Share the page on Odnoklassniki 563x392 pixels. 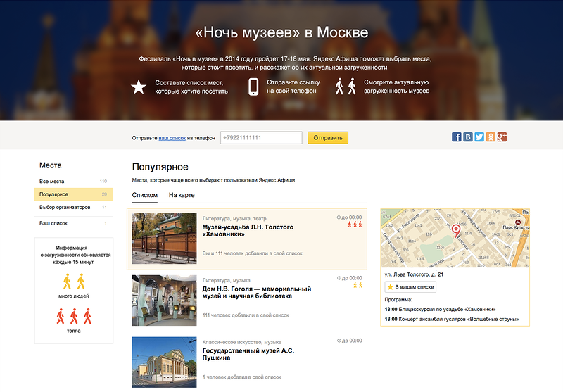[491, 137]
